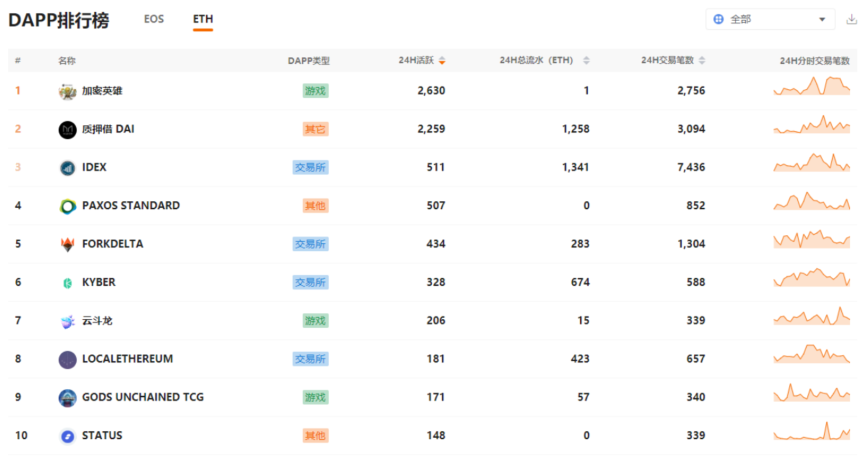
Task: Click the STATUS logo icon
Action: pyautogui.click(x=67, y=436)
